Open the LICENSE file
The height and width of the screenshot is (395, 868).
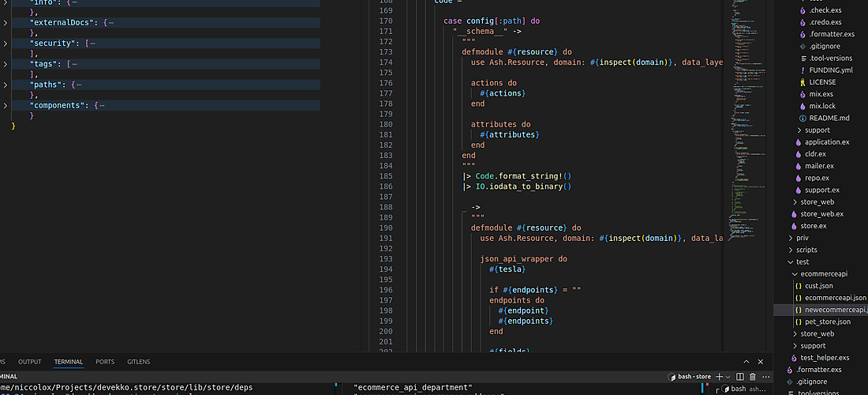click(x=822, y=82)
